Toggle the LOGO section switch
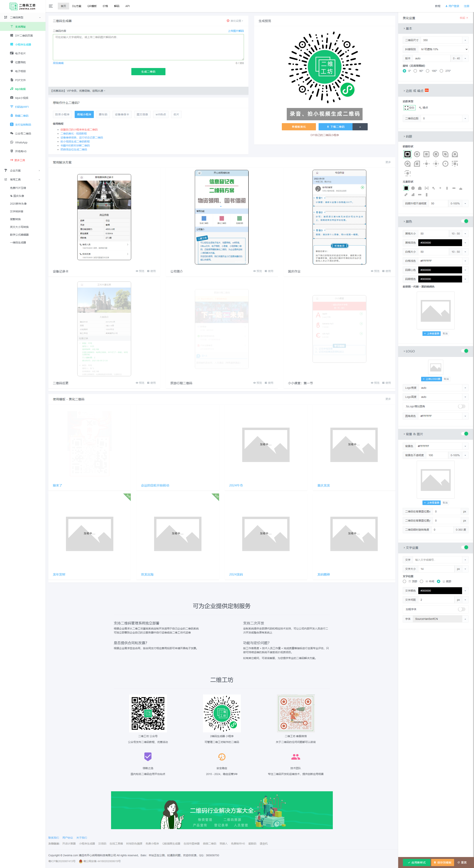 pos(465,351)
